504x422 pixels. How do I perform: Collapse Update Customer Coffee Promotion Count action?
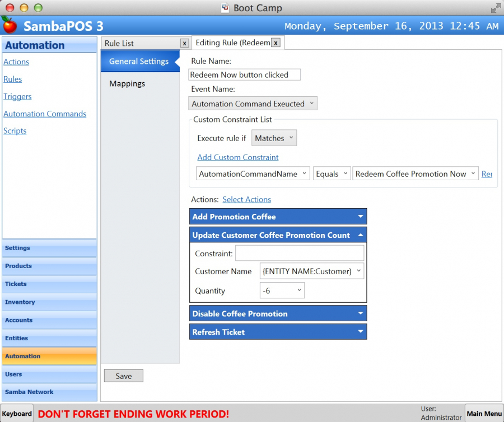click(361, 235)
